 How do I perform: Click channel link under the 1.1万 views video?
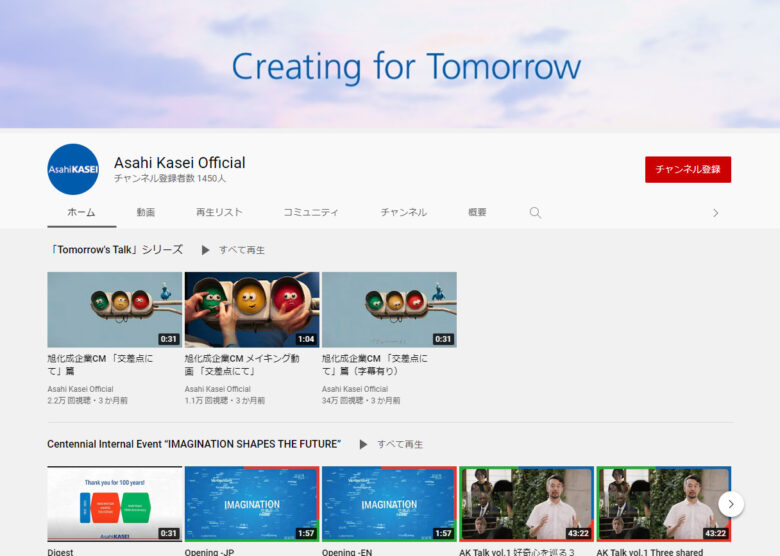(x=218, y=389)
